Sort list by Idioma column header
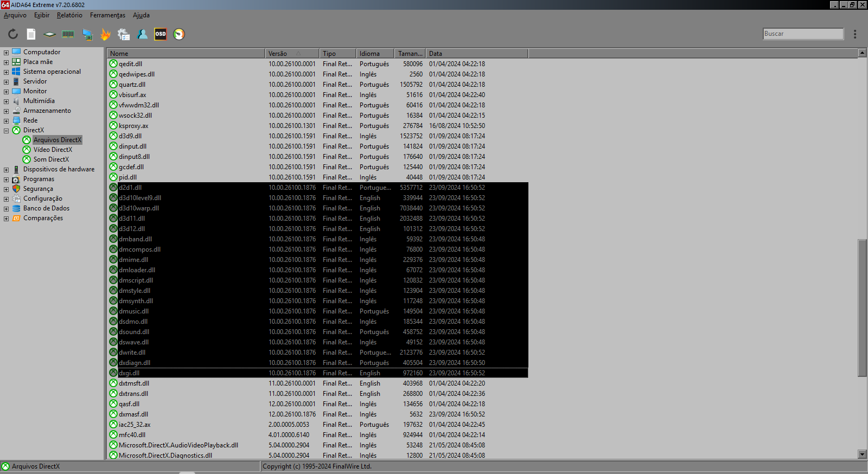Viewport: 868px width, 474px height. pyautogui.click(x=375, y=54)
